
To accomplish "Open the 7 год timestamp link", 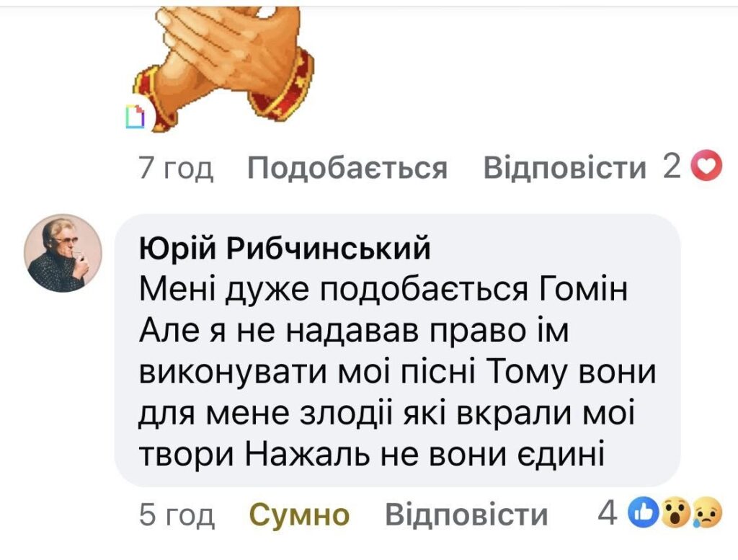I will (176, 169).
